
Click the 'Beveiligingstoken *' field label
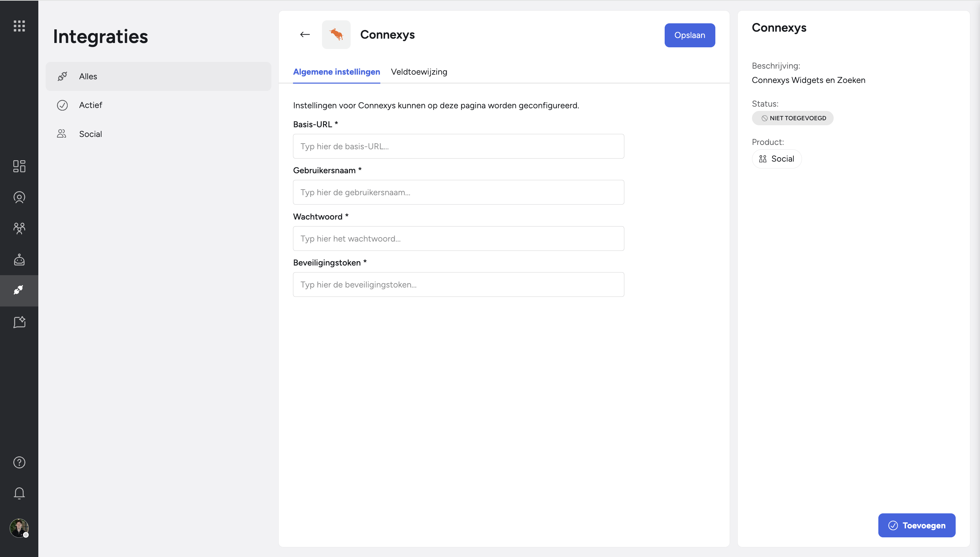point(330,263)
